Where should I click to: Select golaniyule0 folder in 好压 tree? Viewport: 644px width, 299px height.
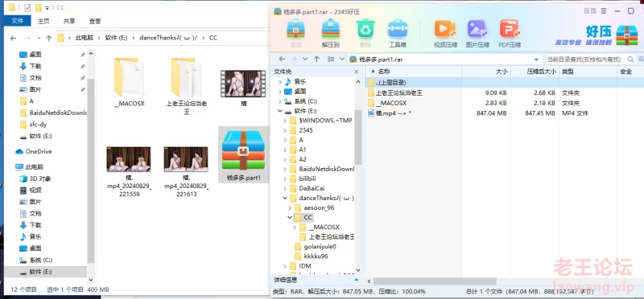[316, 247]
